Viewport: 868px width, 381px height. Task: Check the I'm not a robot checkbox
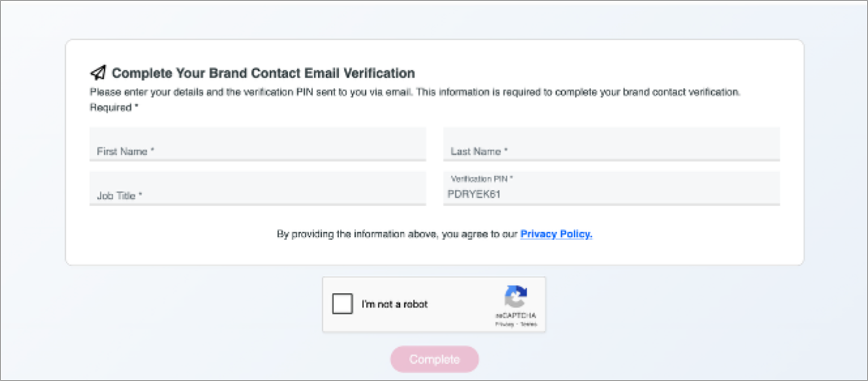[x=342, y=304]
